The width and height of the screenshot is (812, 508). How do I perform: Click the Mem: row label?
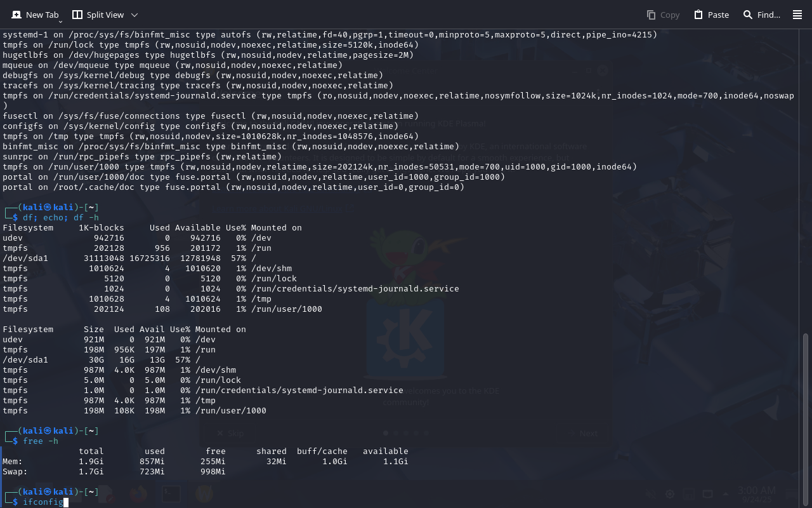coord(13,462)
